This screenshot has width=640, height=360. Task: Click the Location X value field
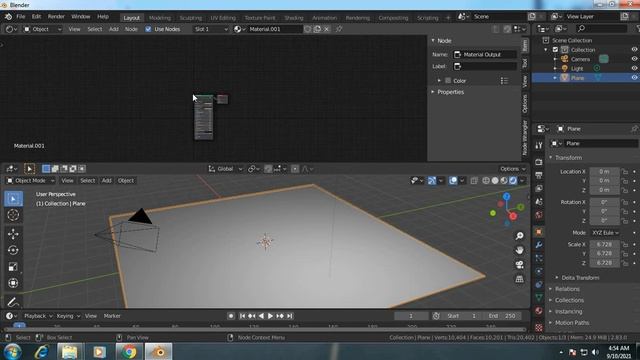[x=604, y=171]
